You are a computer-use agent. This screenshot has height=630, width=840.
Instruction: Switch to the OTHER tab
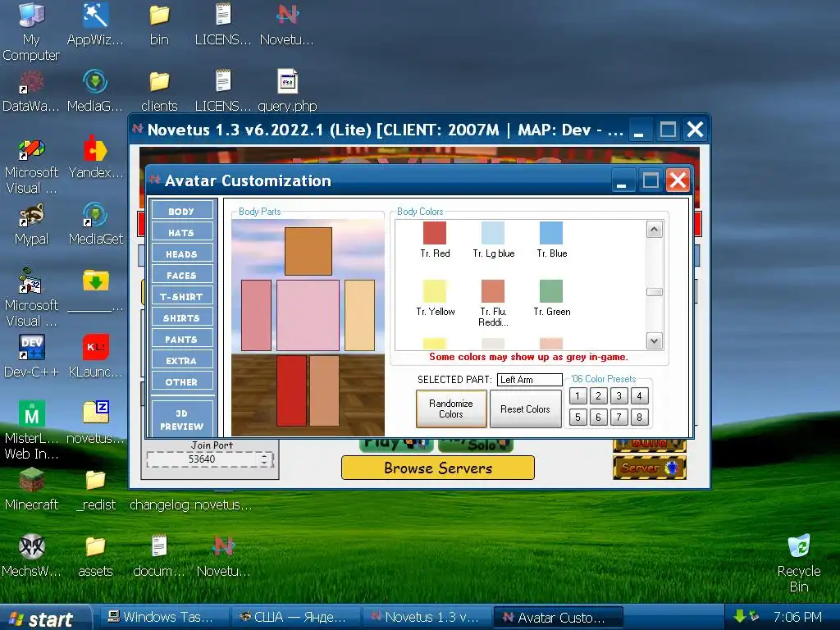tap(182, 382)
